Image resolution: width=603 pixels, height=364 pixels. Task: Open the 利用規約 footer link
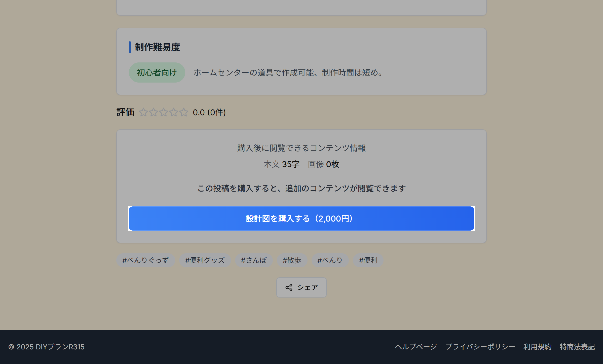click(x=537, y=347)
